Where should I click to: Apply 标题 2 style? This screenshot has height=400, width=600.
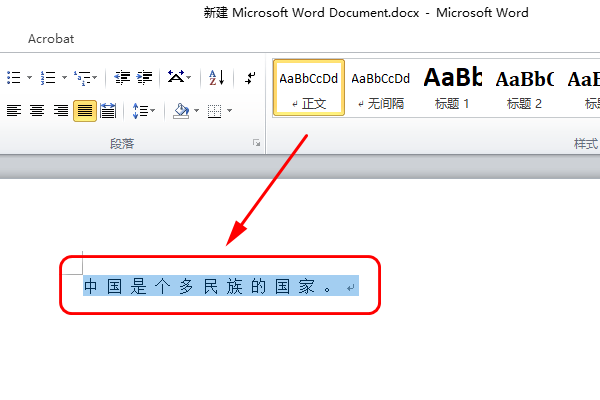524,88
